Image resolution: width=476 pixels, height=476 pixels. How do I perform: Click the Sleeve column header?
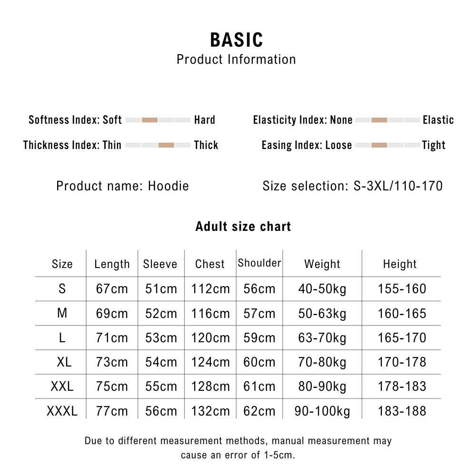coord(160,264)
